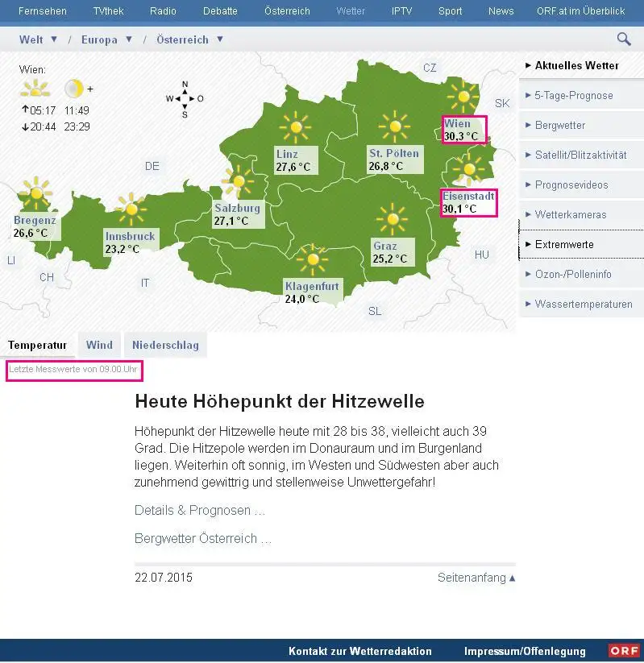The image size is (644, 663).
Task: Open Kontakt zur Wetterredaktion link
Action: (x=359, y=651)
